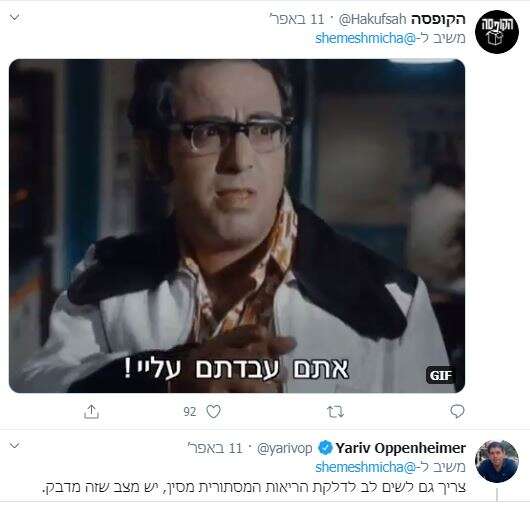
Task: Click the blue verified badge next to Yariv Oppenheimer
Action: (x=325, y=448)
